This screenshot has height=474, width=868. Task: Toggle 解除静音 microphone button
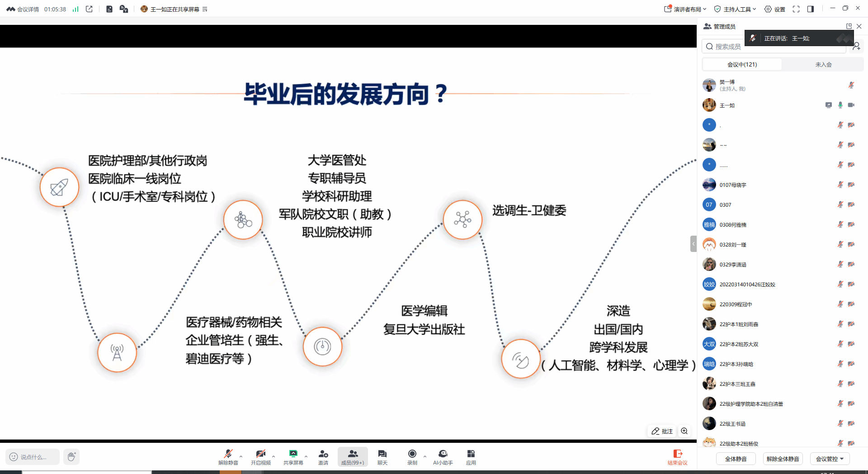[x=228, y=456]
